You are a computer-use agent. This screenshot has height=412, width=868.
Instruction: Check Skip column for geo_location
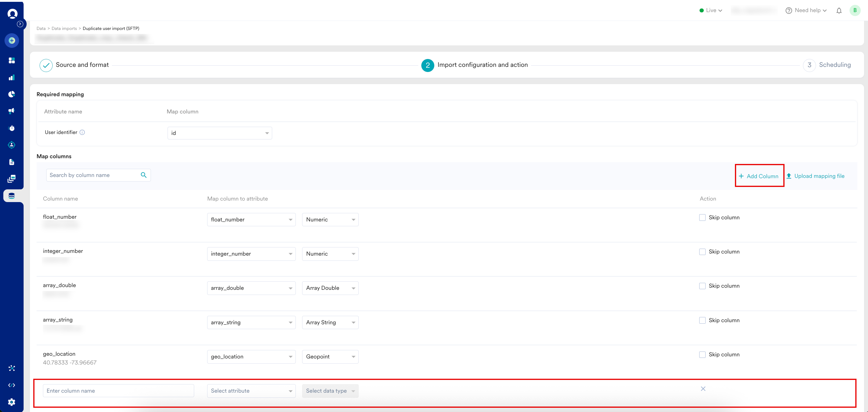(702, 354)
